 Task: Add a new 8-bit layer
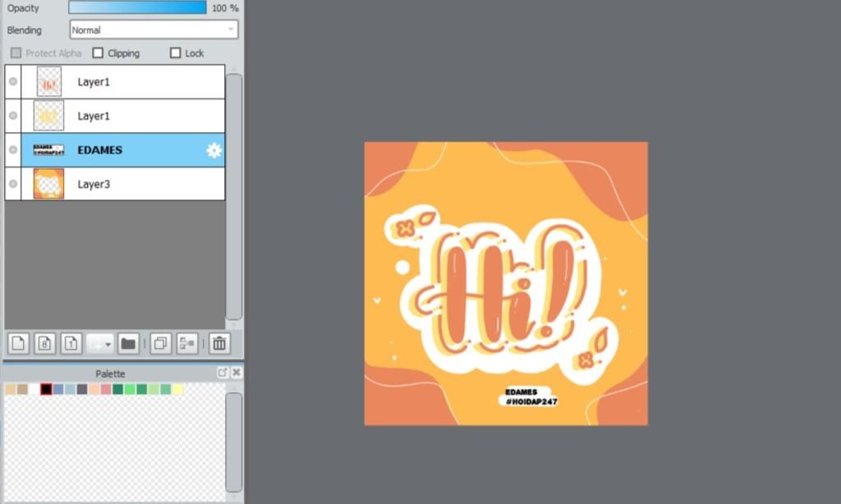[x=44, y=344]
